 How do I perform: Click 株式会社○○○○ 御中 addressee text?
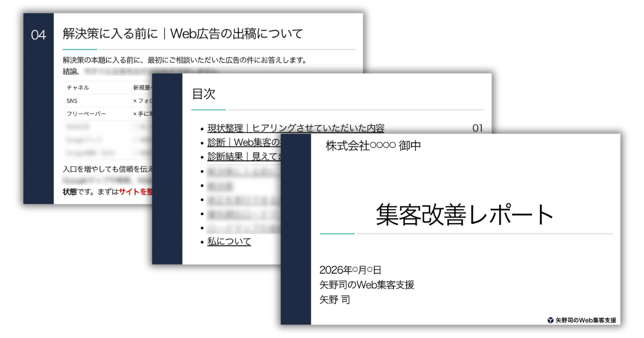[374, 146]
